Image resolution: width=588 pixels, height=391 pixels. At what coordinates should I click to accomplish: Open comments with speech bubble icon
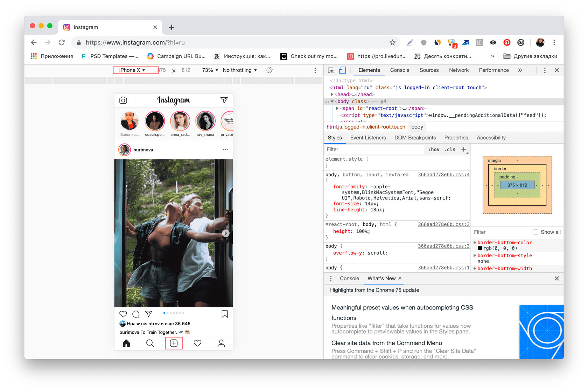pos(136,314)
